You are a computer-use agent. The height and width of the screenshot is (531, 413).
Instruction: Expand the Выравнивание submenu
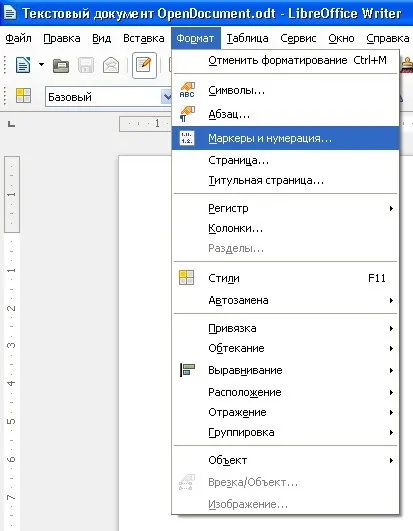tap(286, 370)
